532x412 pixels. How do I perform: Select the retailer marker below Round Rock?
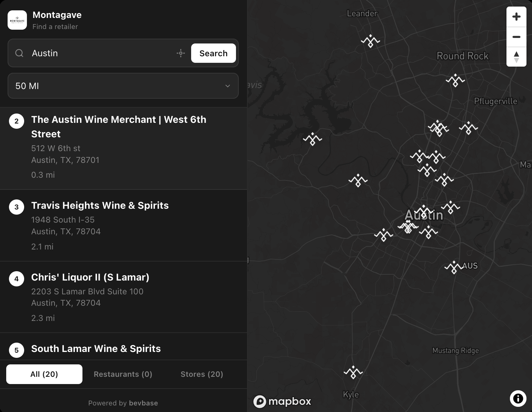tap(455, 80)
